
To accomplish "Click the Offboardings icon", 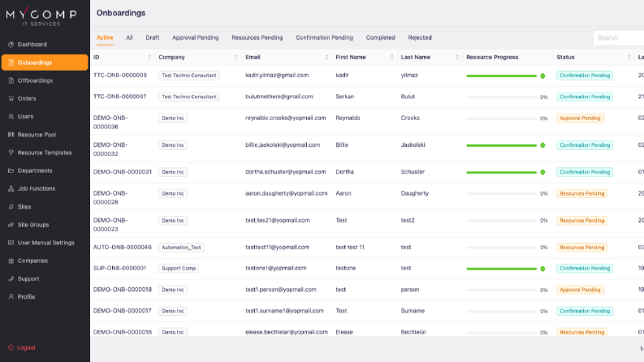I will click(11, 80).
